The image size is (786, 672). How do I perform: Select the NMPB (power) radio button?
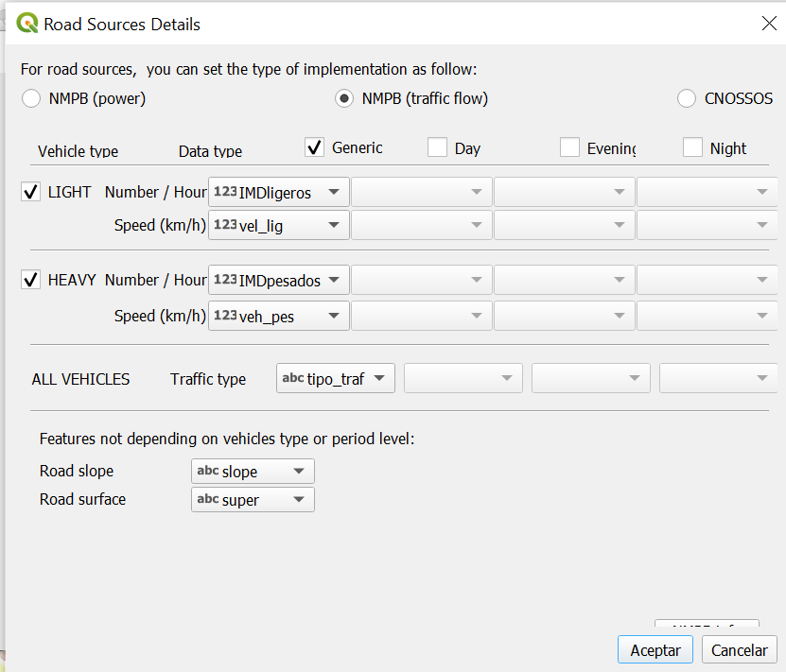(x=31, y=98)
